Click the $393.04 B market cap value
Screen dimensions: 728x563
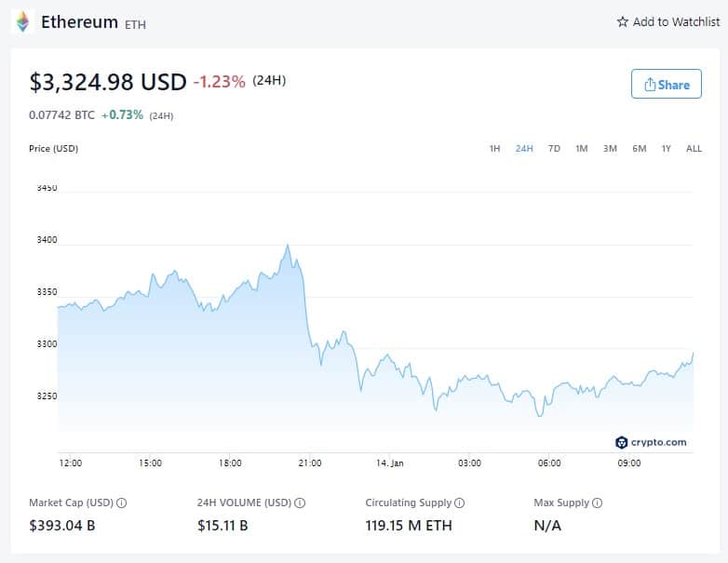(62, 526)
